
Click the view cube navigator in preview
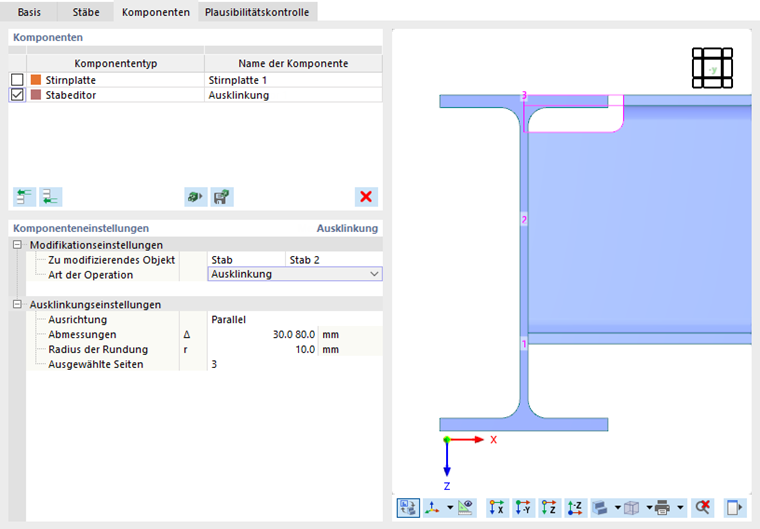tap(712, 68)
